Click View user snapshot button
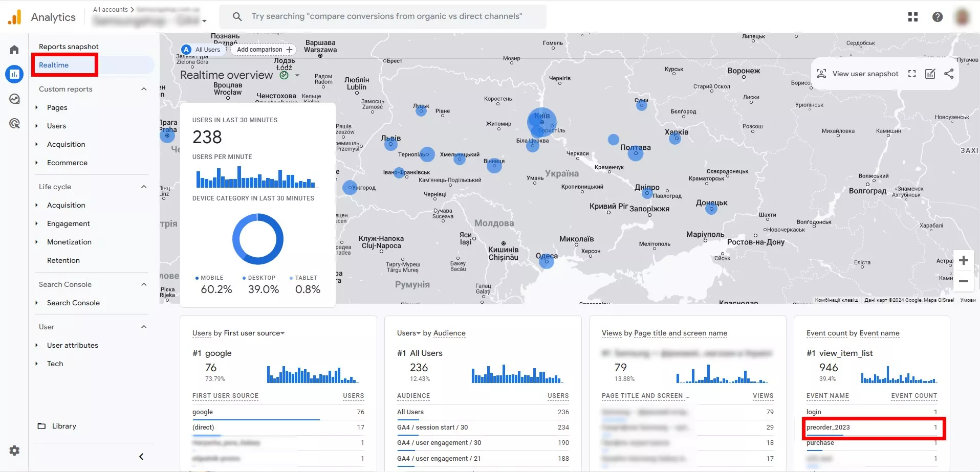The height and width of the screenshot is (472, 980). [857, 74]
